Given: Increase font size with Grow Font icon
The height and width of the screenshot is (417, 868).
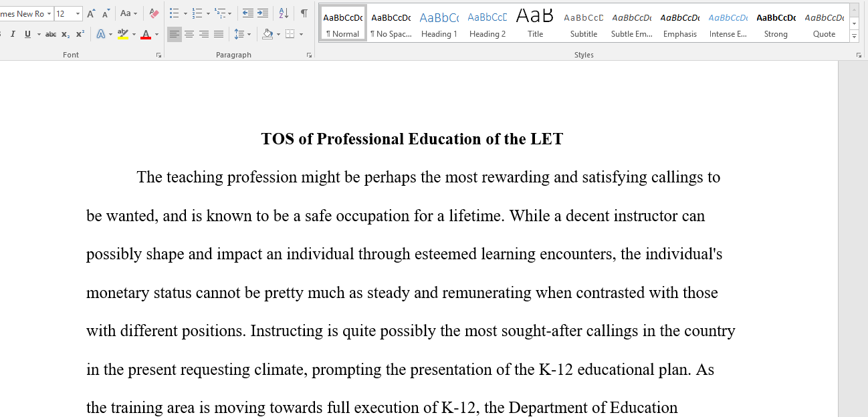Looking at the screenshot, I should pos(91,13).
